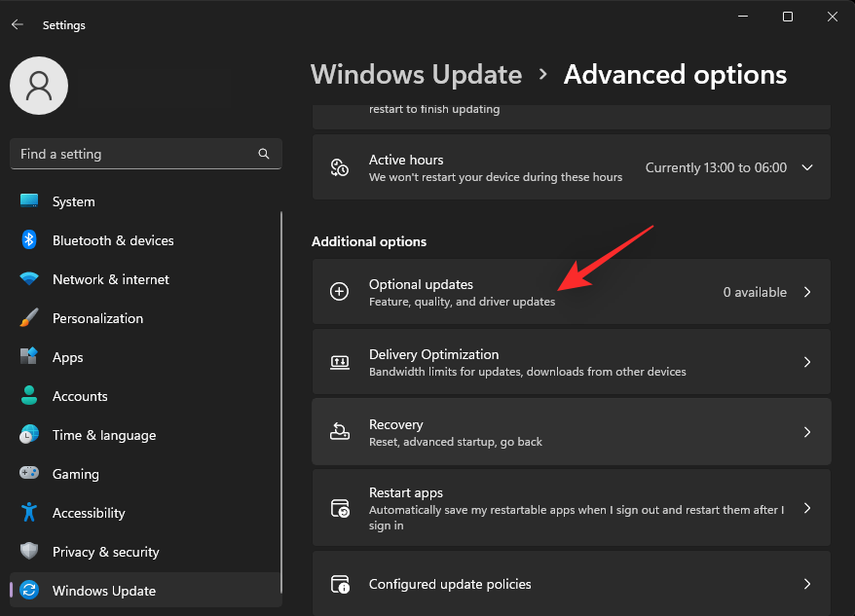This screenshot has width=855, height=616.
Task: Click the Recovery refresh icon
Action: pyautogui.click(x=339, y=431)
